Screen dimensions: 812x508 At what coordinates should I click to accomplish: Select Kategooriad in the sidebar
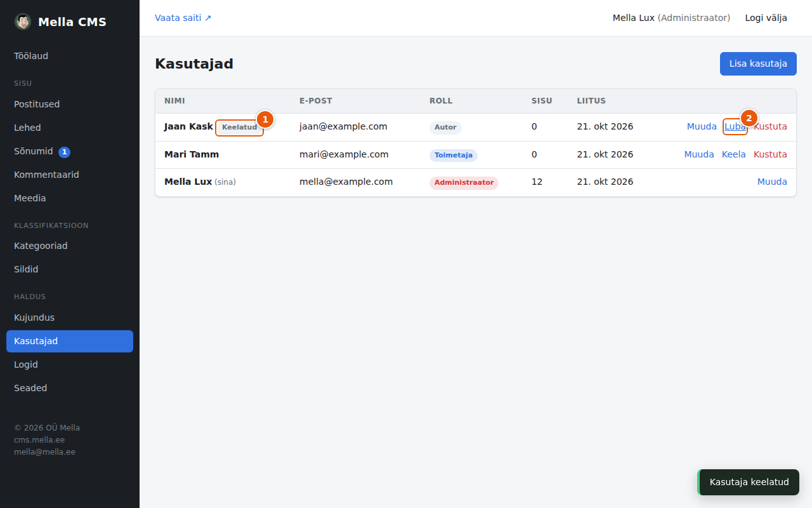point(70,246)
